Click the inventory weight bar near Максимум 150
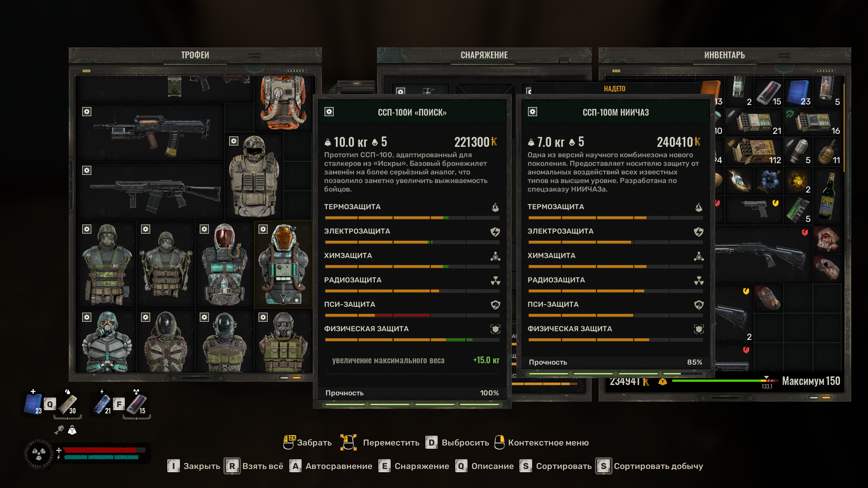This screenshot has height=488, width=868. [x=725, y=381]
